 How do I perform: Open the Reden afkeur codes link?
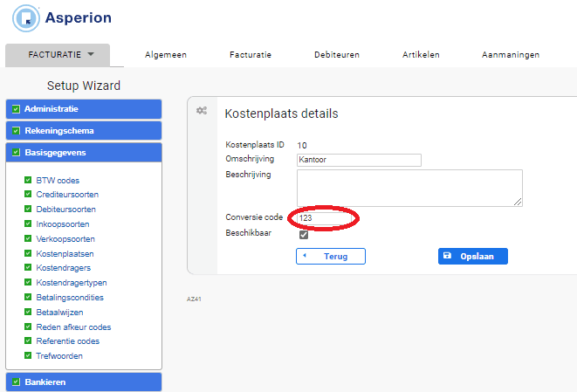[73, 327]
